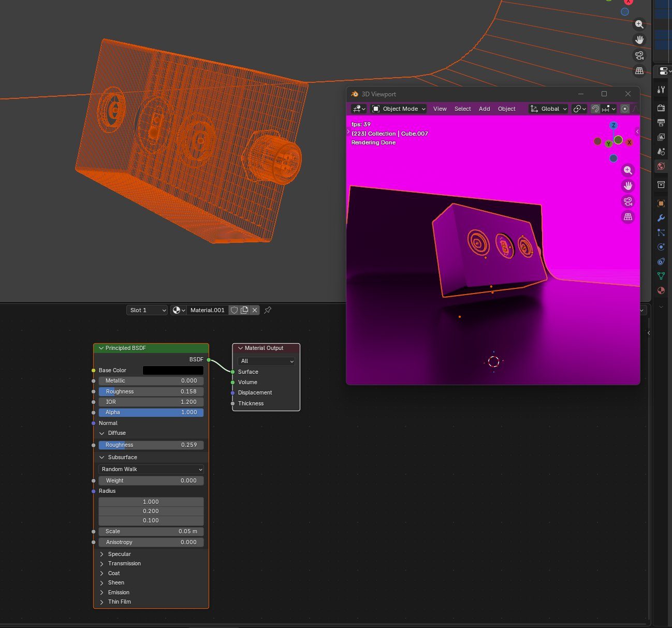The width and height of the screenshot is (672, 628).
Task: Click zoom icon in floating 3D Viewport
Action: (628, 170)
